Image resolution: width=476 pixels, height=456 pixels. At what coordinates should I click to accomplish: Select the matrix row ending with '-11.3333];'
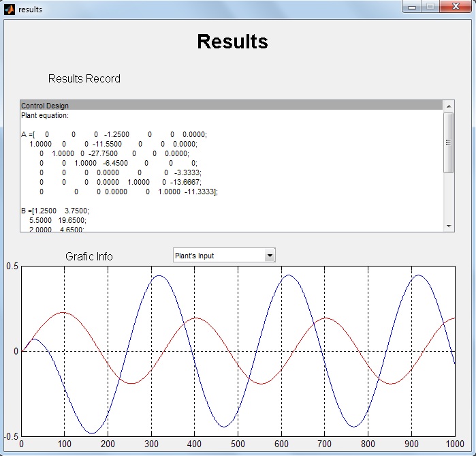coord(129,192)
